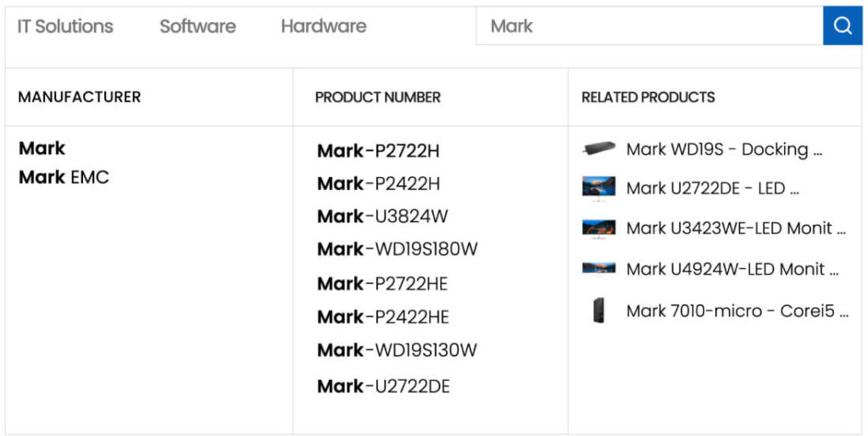The height and width of the screenshot is (436, 868).
Task: Open the IT Solutions menu
Action: click(65, 26)
